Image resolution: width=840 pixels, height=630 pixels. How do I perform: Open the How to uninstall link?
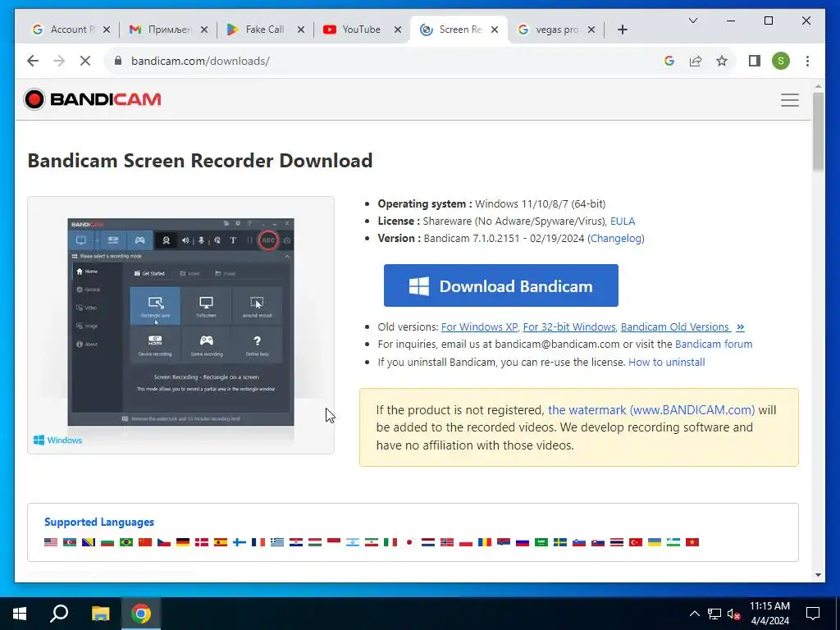(x=666, y=362)
